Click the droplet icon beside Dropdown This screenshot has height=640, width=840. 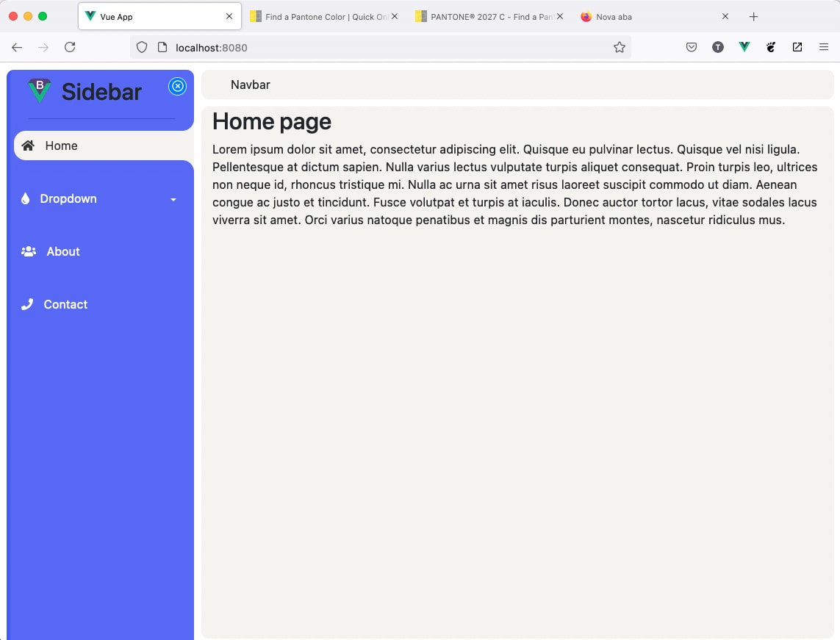[x=27, y=198]
